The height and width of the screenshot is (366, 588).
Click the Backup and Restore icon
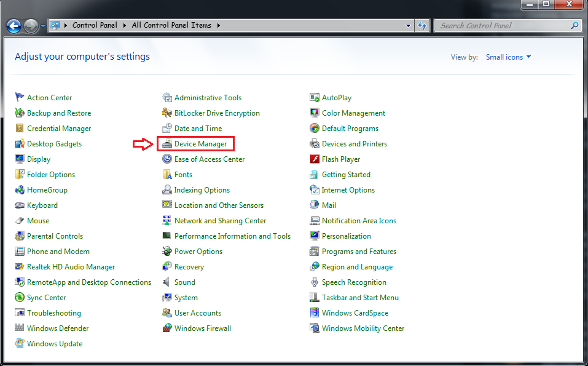click(x=20, y=113)
